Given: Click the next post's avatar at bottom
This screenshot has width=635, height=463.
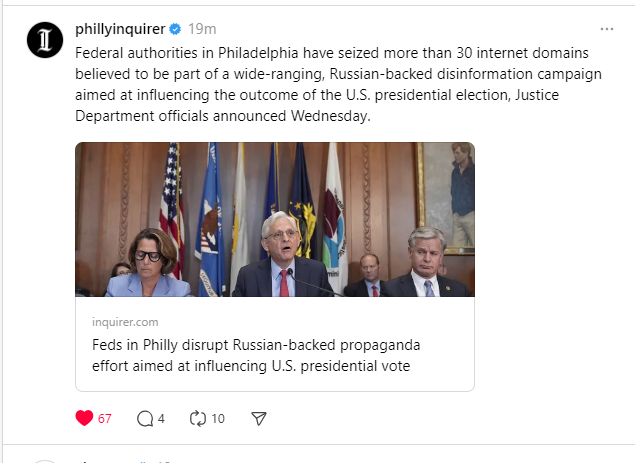Looking at the screenshot, I should tap(44, 459).
